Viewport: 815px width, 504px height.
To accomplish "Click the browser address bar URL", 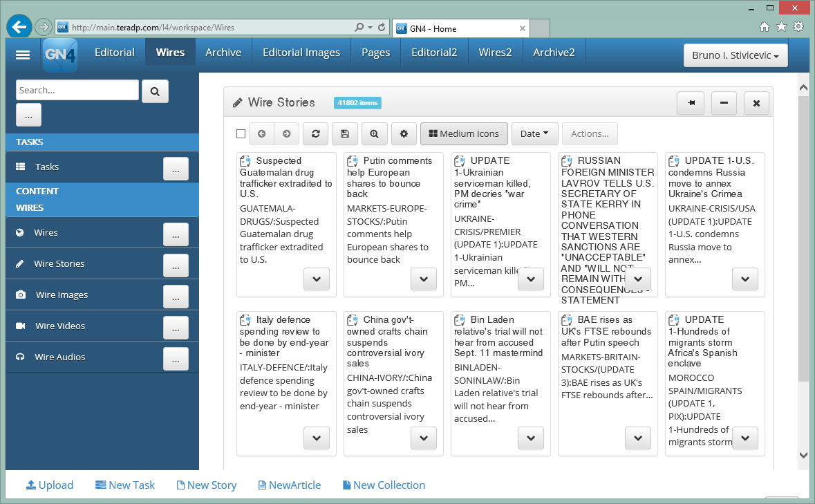I will coord(153,28).
